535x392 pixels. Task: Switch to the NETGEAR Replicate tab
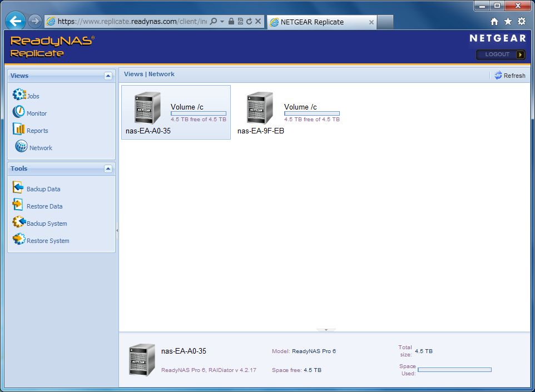317,22
